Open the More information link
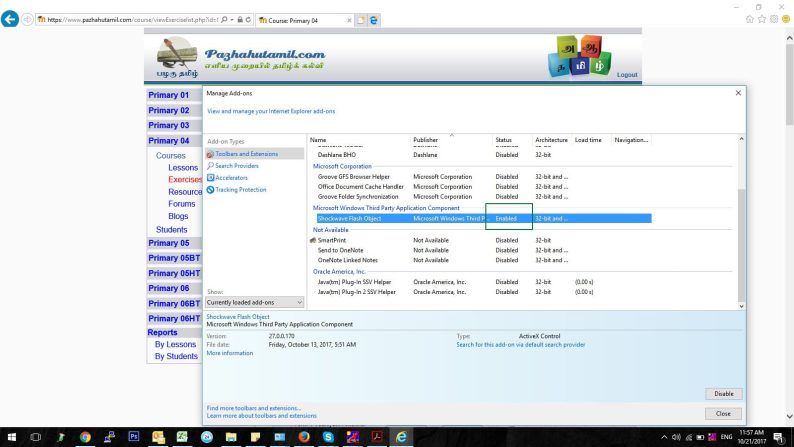The width and height of the screenshot is (794, 447). (230, 353)
